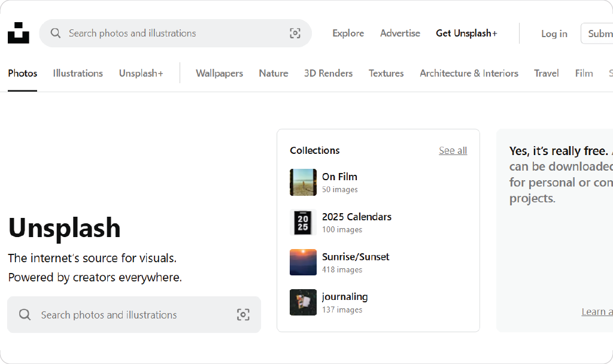Open visual search in hero search box
Screen dimensions: 613x364
point(243,315)
